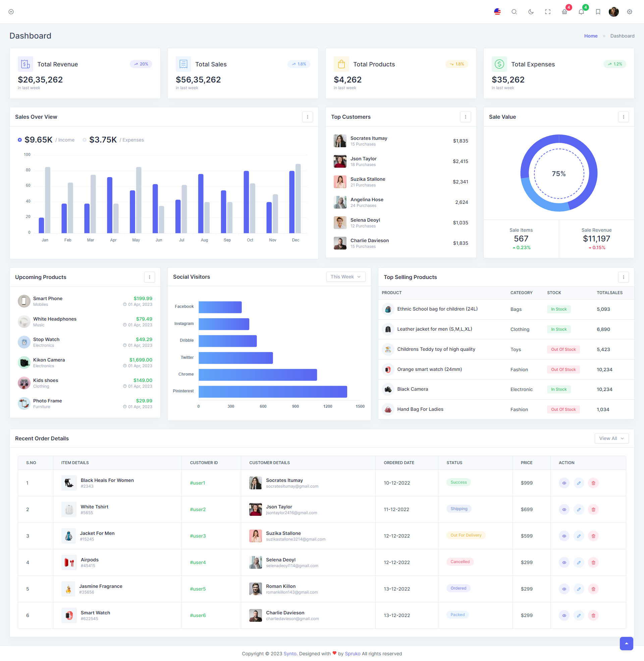Click the search icon in top bar
The height and width of the screenshot is (661, 644).
(514, 12)
